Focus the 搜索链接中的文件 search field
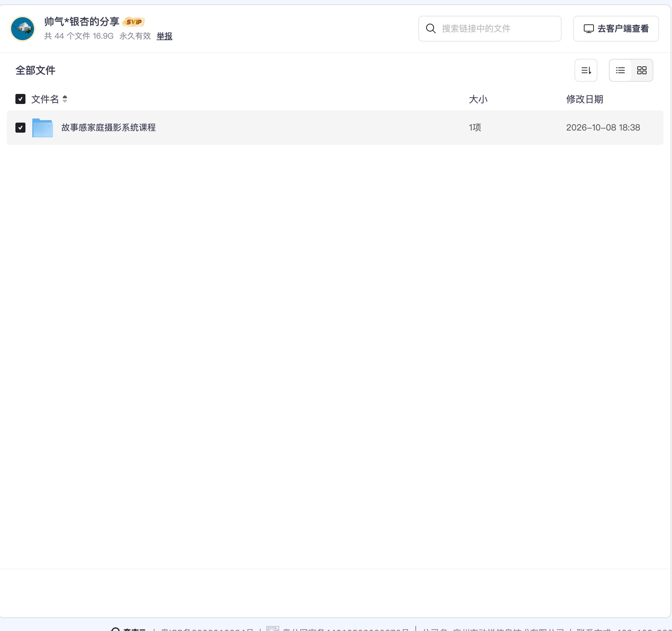Screen dimensions: 672x631 (490, 29)
